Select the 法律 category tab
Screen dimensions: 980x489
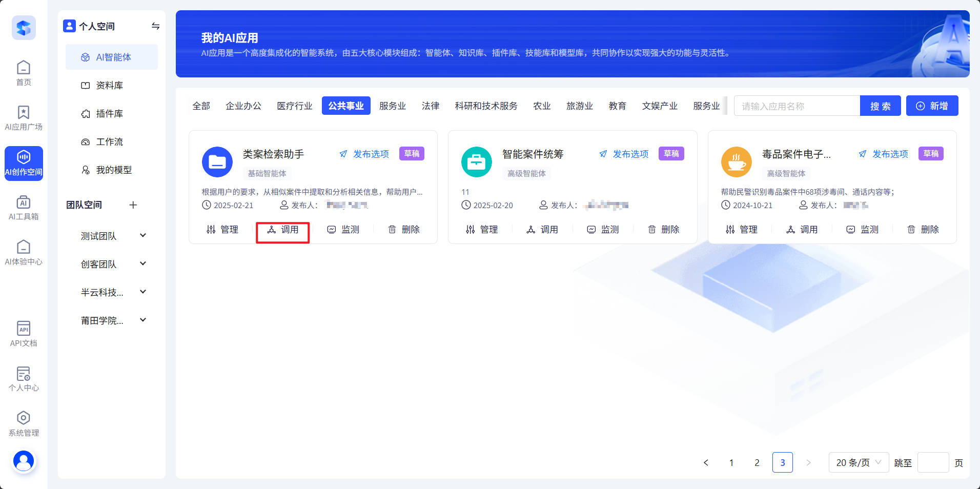(x=431, y=106)
